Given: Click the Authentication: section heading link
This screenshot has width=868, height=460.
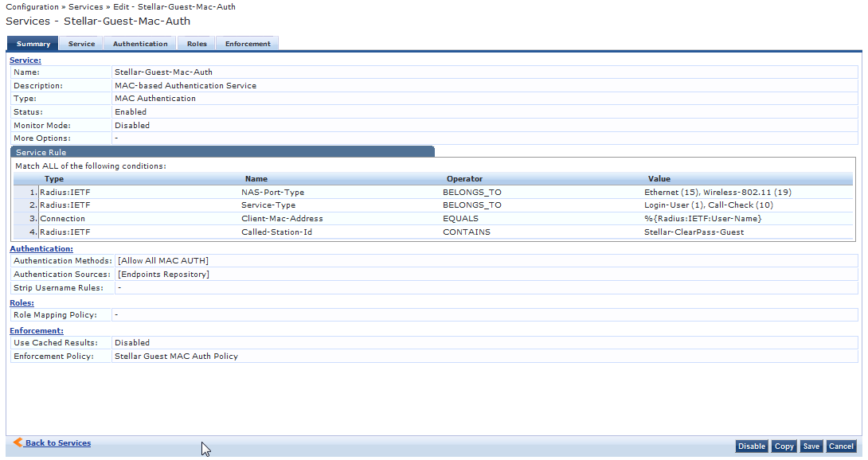Looking at the screenshot, I should pyautogui.click(x=41, y=249).
